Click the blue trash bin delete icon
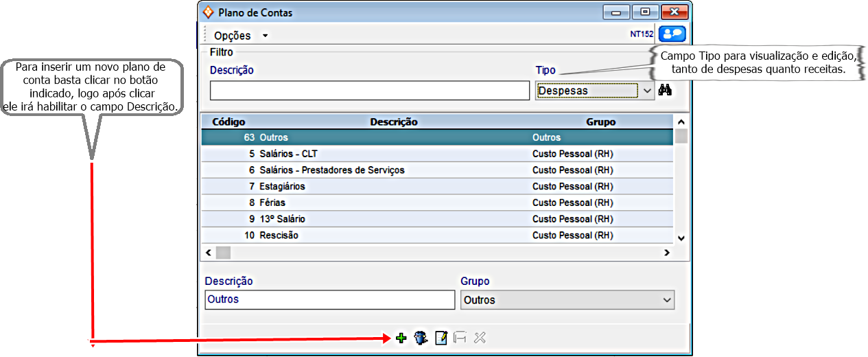868x357 pixels. click(421, 338)
